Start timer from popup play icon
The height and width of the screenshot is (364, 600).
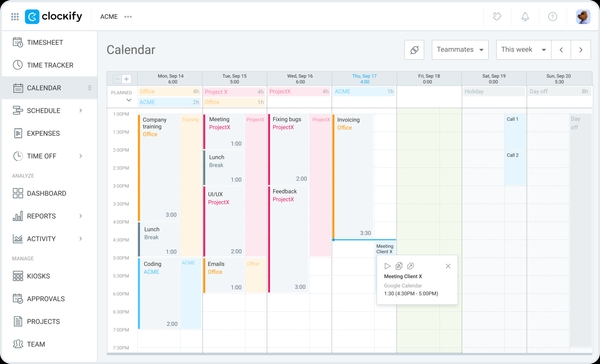387,266
